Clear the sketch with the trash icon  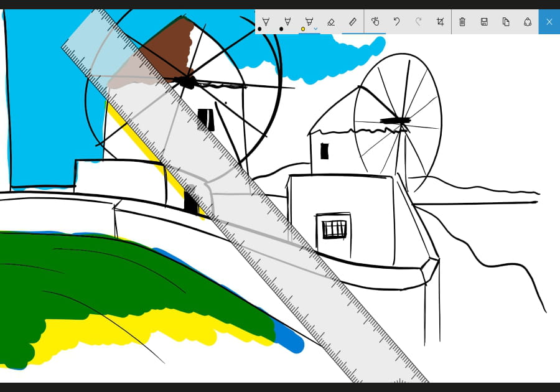pos(462,22)
